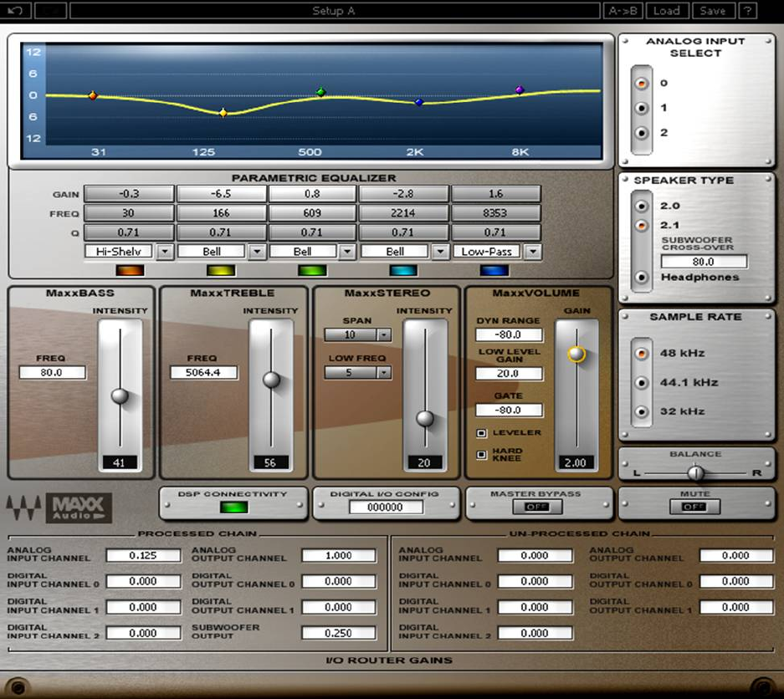Click the MaxxBASS intensity slider knob

tap(120, 395)
